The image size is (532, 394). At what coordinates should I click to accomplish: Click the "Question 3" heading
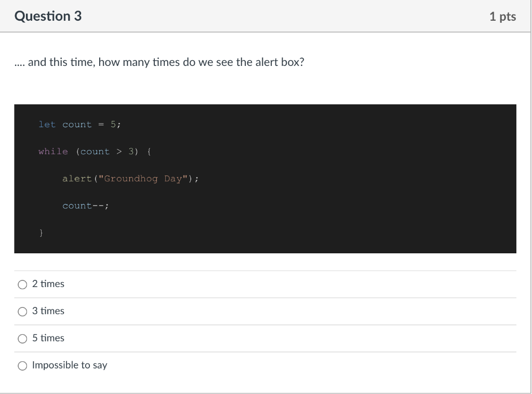click(48, 16)
